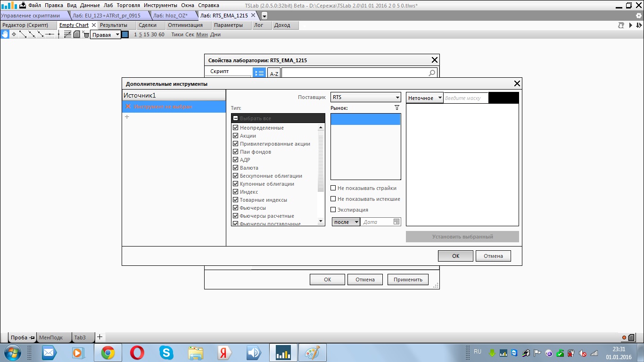Open the Поставщик RTS dropdown
644x362 pixels.
click(x=366, y=98)
